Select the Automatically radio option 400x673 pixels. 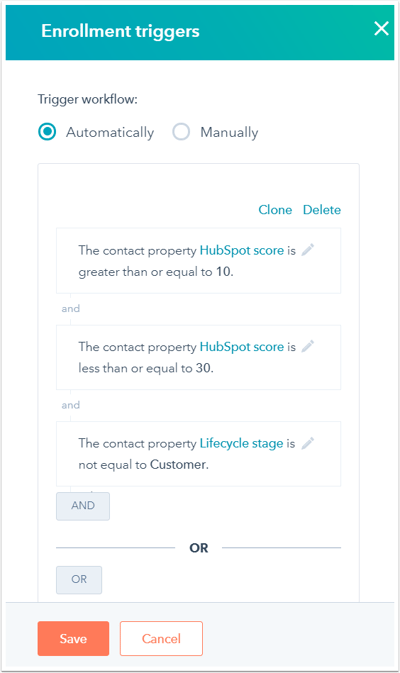click(47, 132)
